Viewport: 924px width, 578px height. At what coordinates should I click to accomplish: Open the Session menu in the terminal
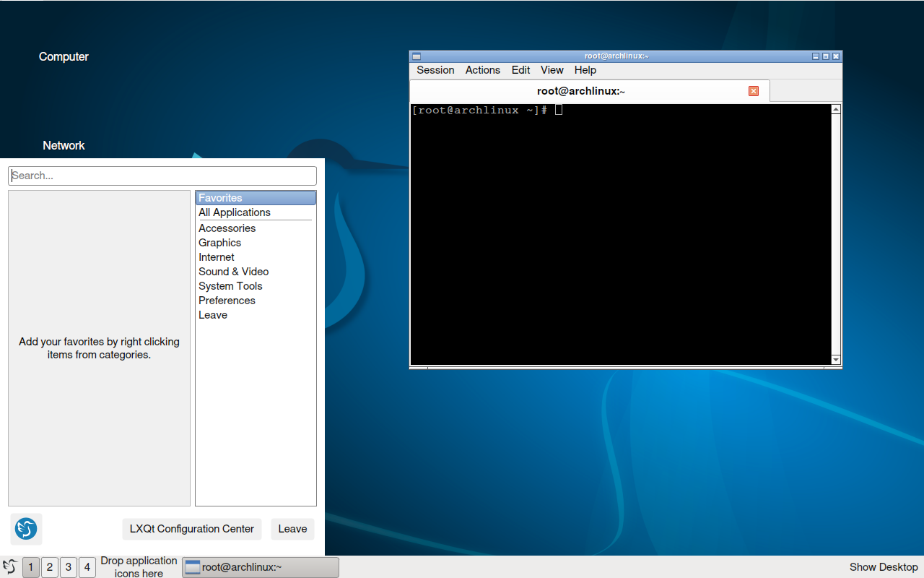coord(435,70)
